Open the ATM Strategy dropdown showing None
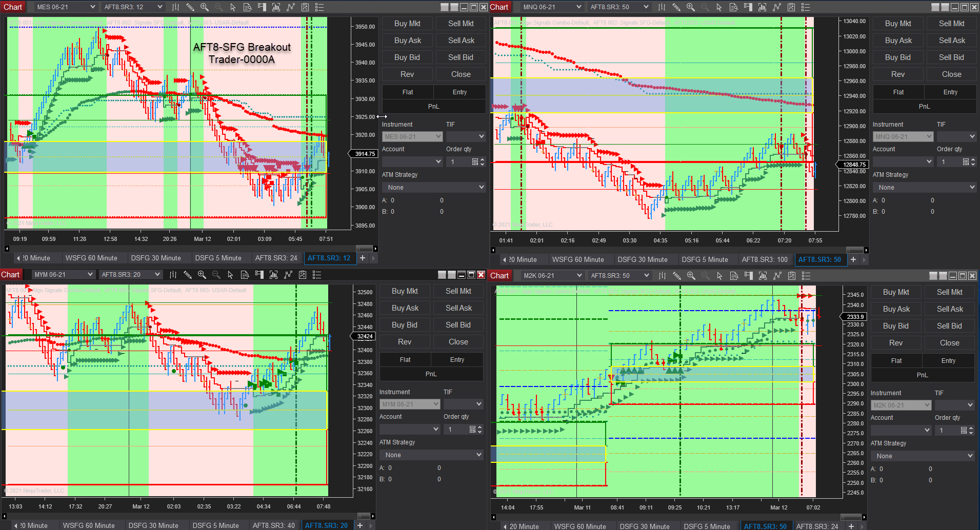Image resolution: width=980 pixels, height=530 pixels. [433, 187]
